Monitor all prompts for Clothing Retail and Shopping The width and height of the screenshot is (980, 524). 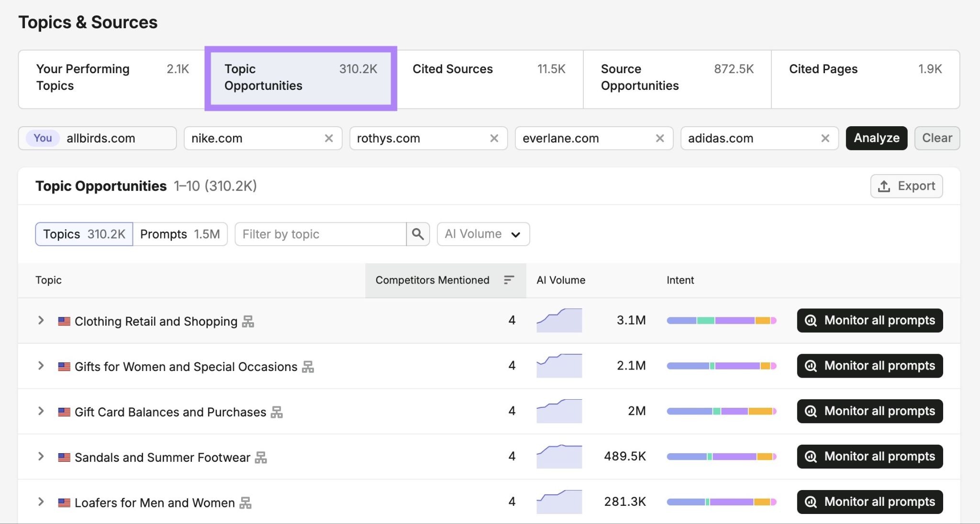coord(870,320)
